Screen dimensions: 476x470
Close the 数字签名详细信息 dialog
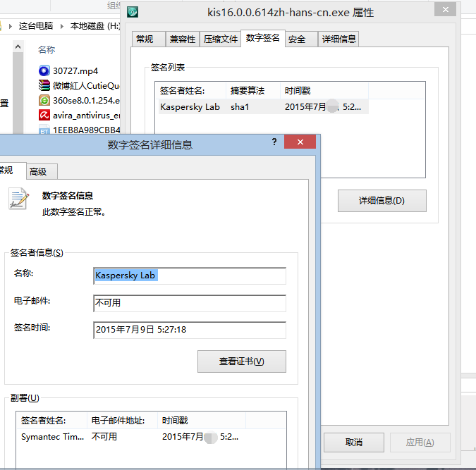[300, 142]
